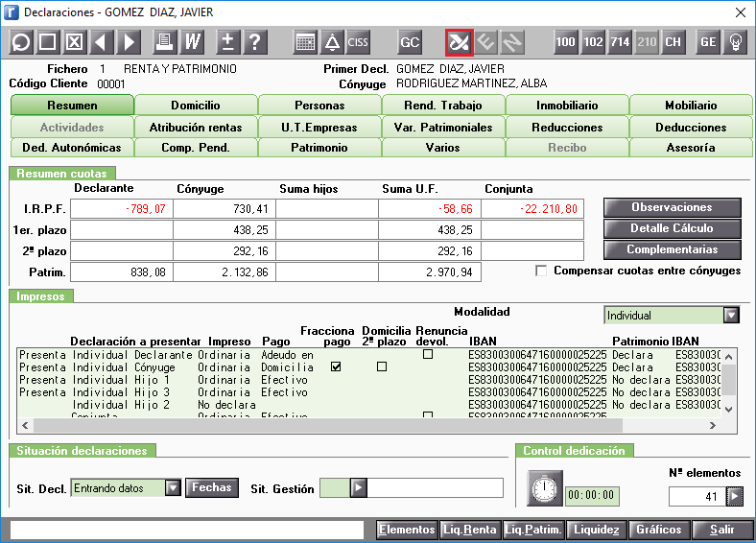The width and height of the screenshot is (756, 543).
Task: Click the Liquidez button
Action: 597,530
